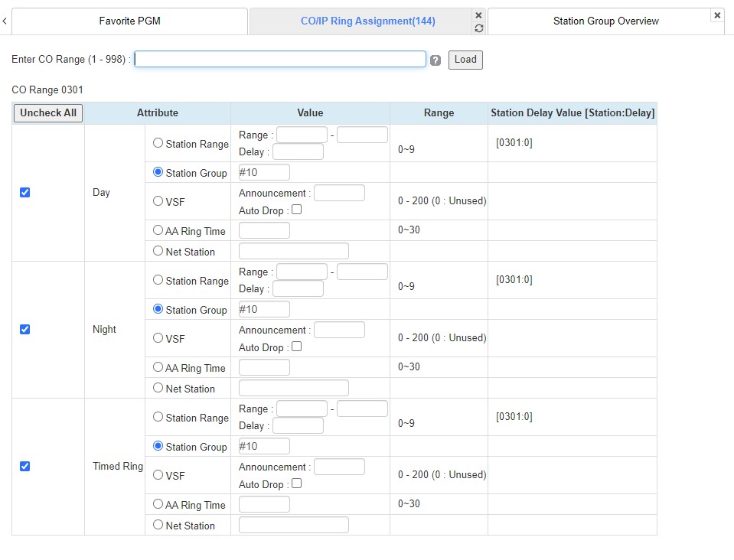Switch to the Favorite PGM tab
Screen dimensions: 734x560
point(129,21)
